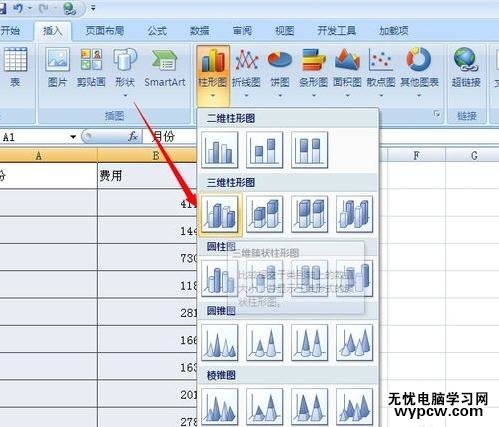
Task: Expand the 散点图 dropdown arrow
Action: tap(381, 96)
